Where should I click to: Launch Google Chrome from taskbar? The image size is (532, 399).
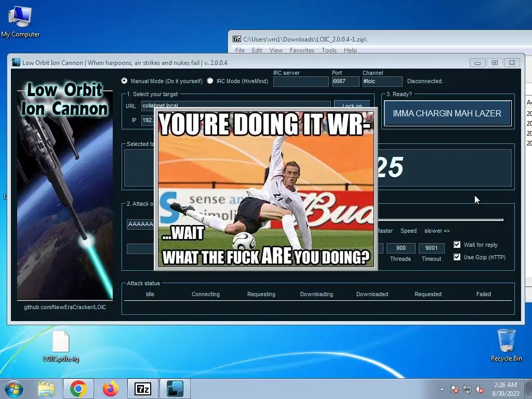click(78, 389)
